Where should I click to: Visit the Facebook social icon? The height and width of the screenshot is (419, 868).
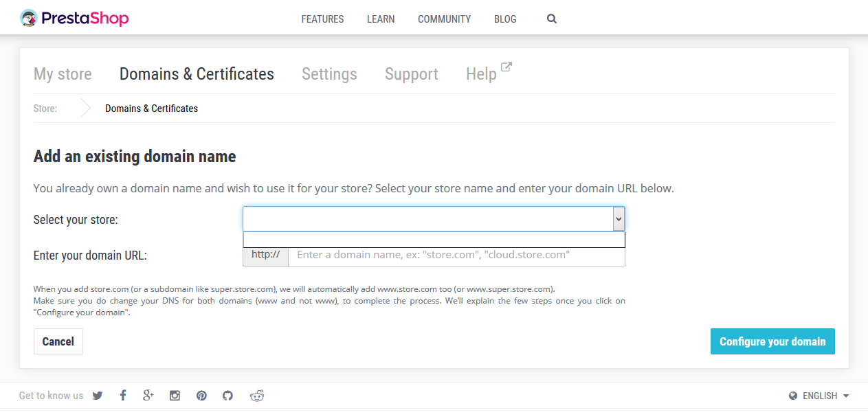(123, 396)
